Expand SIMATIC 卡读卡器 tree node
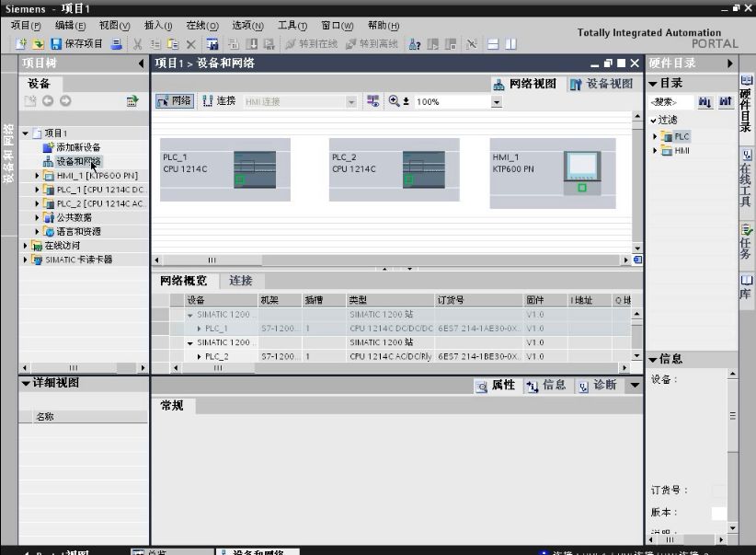Image resolution: width=756 pixels, height=555 pixels. [x=25, y=260]
